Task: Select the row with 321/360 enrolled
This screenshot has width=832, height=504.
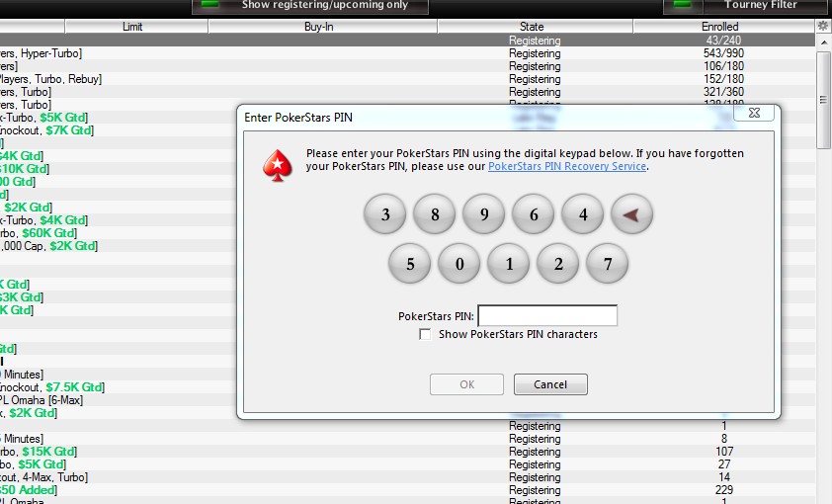Action: click(x=407, y=92)
